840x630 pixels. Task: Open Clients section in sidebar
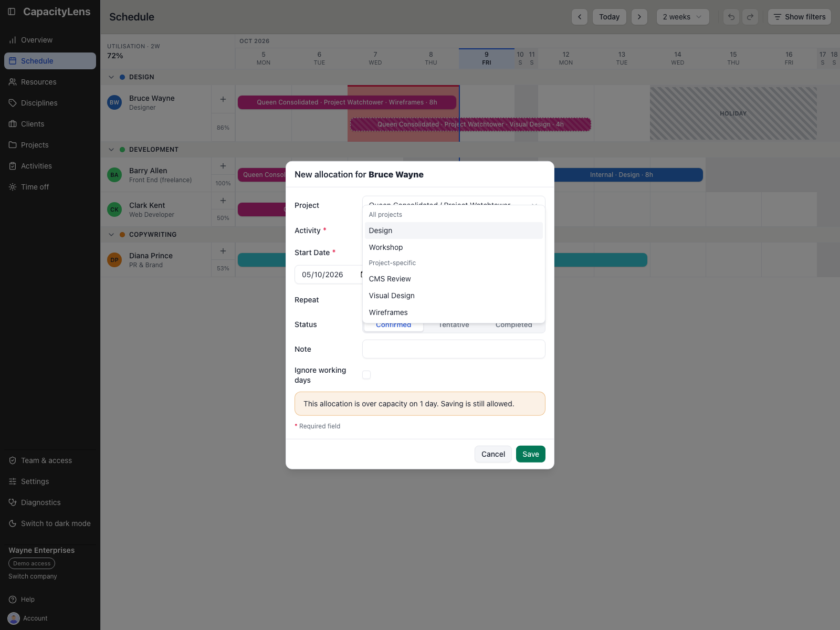tap(50, 124)
